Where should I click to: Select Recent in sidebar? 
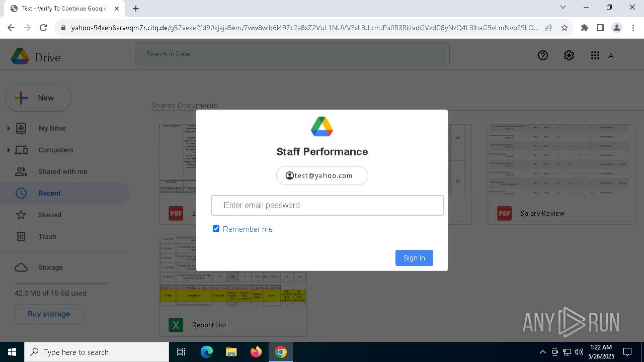pyautogui.click(x=64, y=193)
